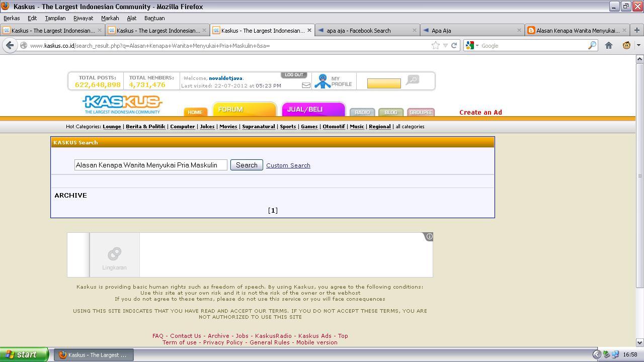Screen dimensions: 644x362
Task: Open the Otomotif category
Action: (x=334, y=127)
